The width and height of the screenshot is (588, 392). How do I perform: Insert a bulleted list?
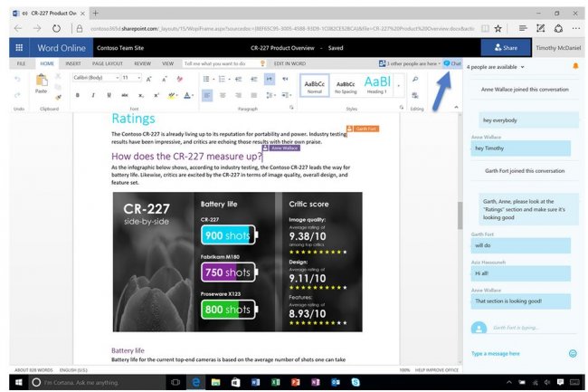click(x=206, y=79)
